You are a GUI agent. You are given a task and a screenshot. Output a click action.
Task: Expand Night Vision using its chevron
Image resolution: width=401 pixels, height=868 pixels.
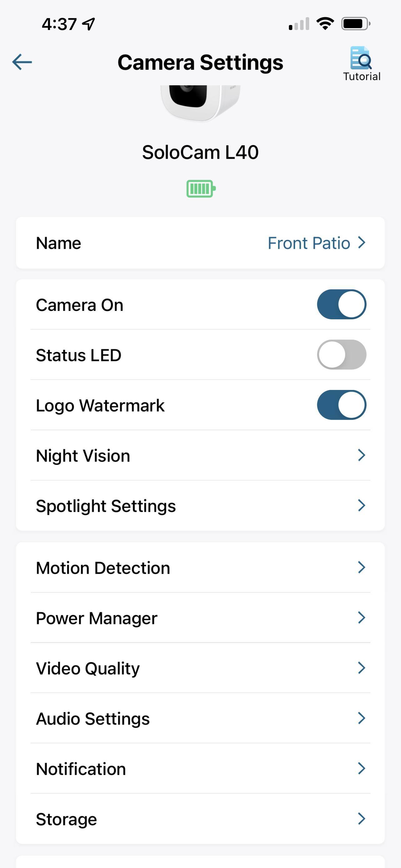point(361,455)
